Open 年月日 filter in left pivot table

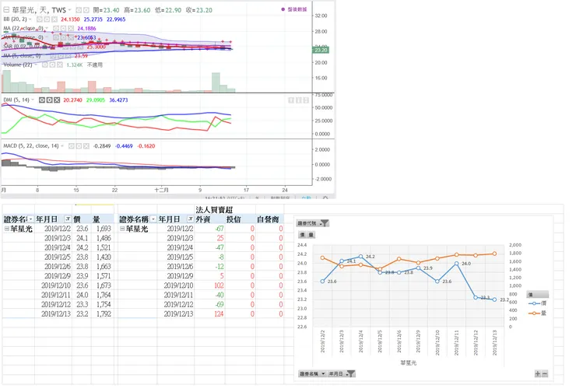click(x=68, y=219)
